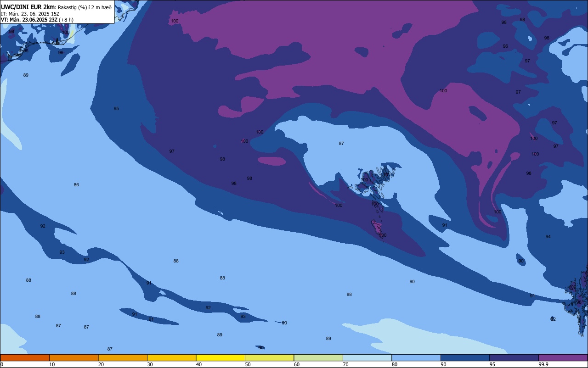Pick the dark orange 0–10 legend swatch
Image resolution: width=588 pixels, height=368 pixels.
25,357
